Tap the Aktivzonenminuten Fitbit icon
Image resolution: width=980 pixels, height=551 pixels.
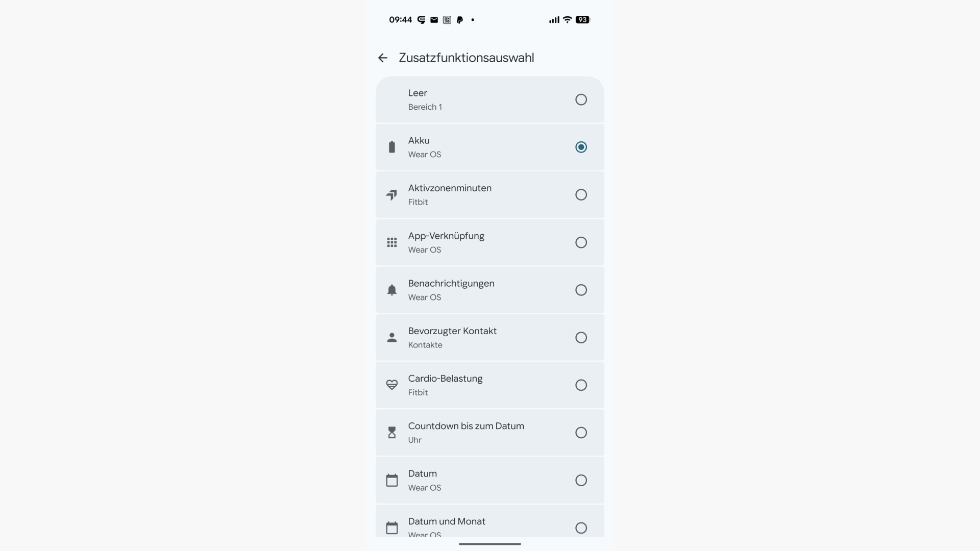391,195
